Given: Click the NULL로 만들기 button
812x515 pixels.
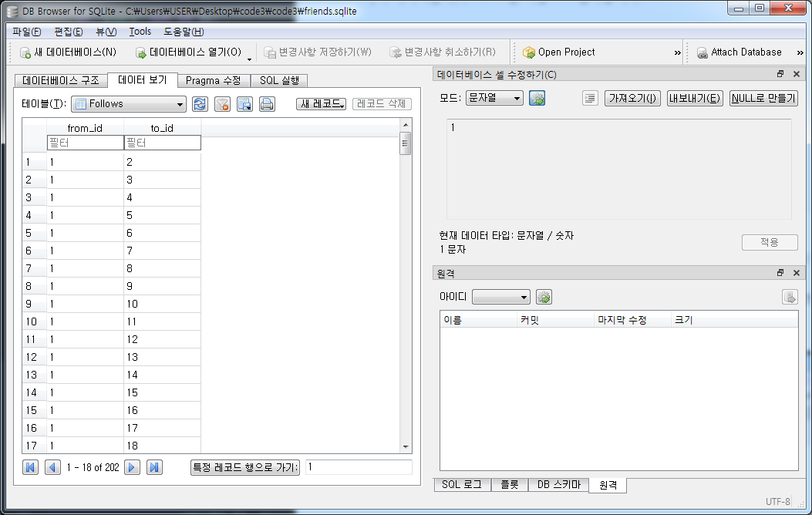Looking at the screenshot, I should click(763, 98).
